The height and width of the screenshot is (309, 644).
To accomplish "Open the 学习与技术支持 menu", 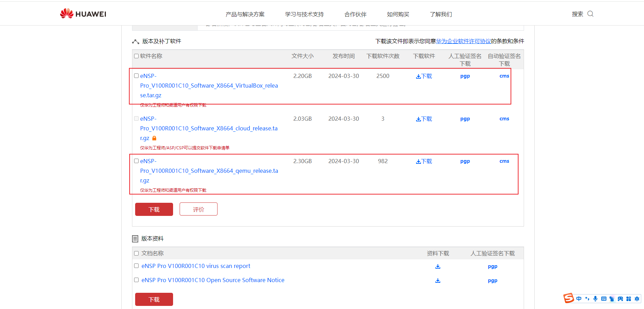I will tap(304, 14).
